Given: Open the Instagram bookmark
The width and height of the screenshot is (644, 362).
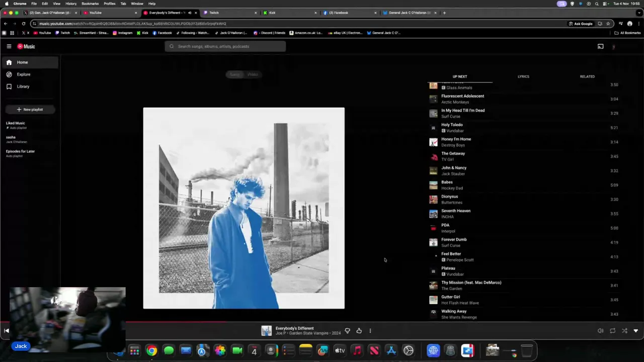Looking at the screenshot, I should pos(123,33).
